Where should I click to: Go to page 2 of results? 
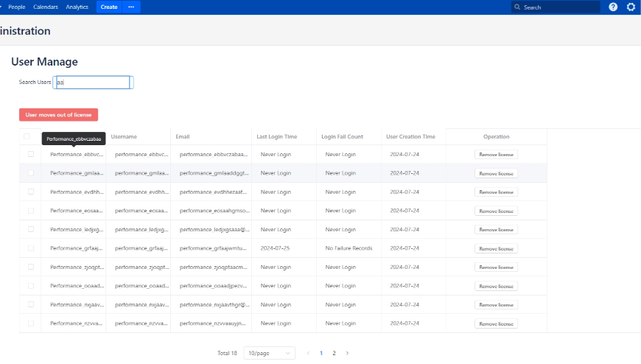[334, 353]
